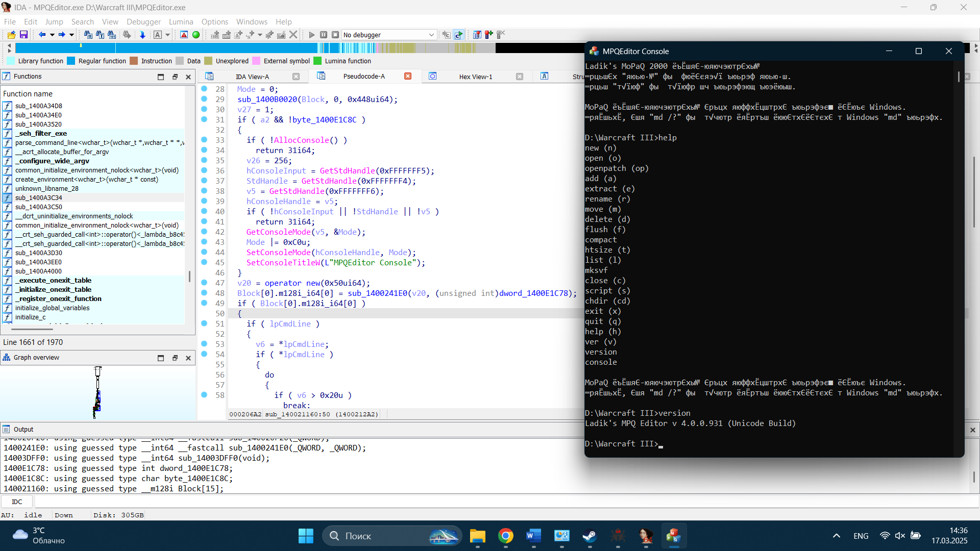980x551 pixels.
Task: Click the Jump back blue arrow
Action: (42, 35)
